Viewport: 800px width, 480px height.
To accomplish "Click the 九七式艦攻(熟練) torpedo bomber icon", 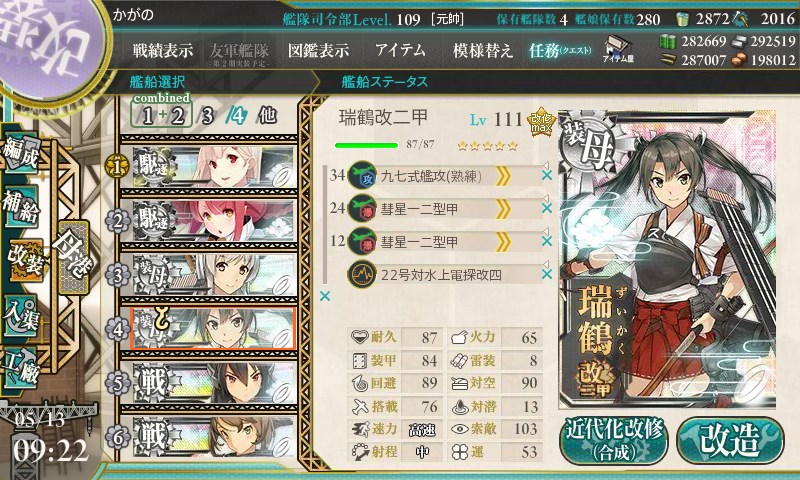I will [x=362, y=176].
